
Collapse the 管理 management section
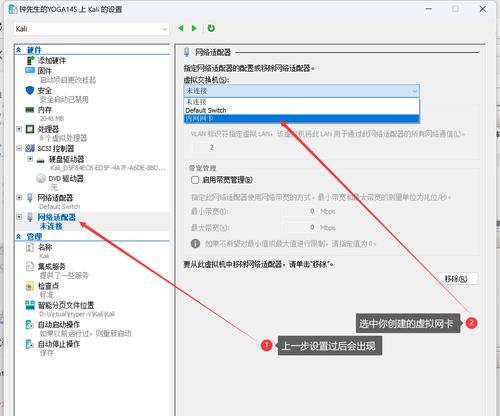[x=19, y=236]
